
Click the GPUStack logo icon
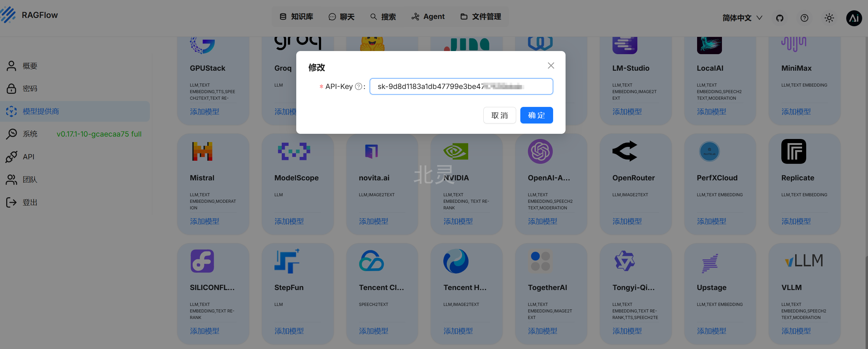[x=202, y=46]
